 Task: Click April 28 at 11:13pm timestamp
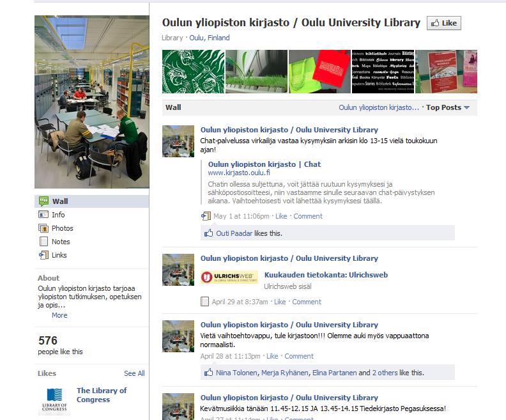point(230,356)
